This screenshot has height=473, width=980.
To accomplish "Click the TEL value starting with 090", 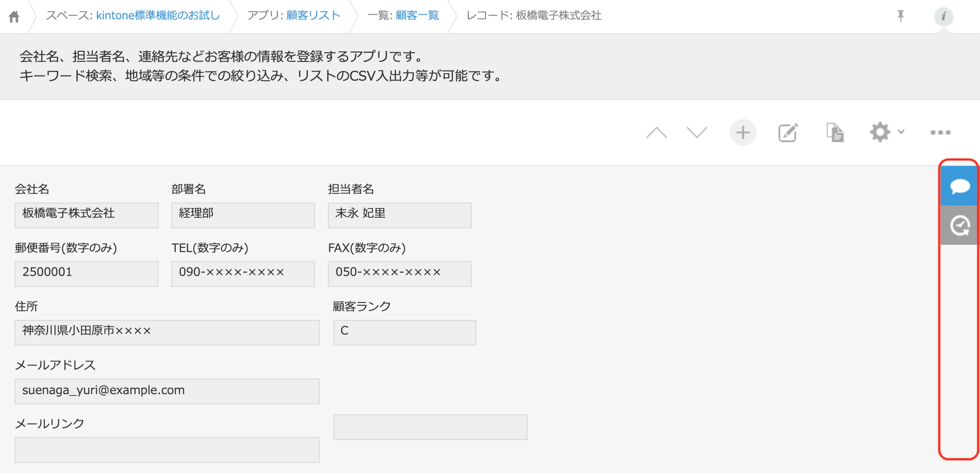I will 243,274.
